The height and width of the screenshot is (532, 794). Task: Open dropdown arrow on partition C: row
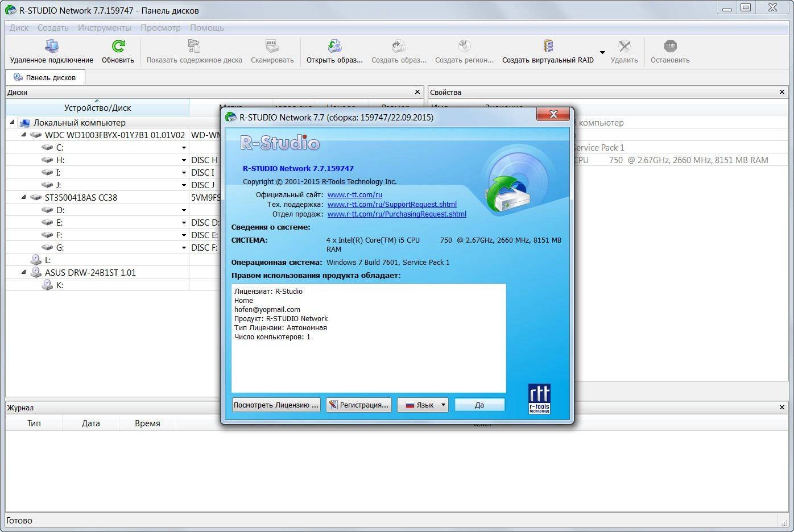pyautogui.click(x=184, y=148)
